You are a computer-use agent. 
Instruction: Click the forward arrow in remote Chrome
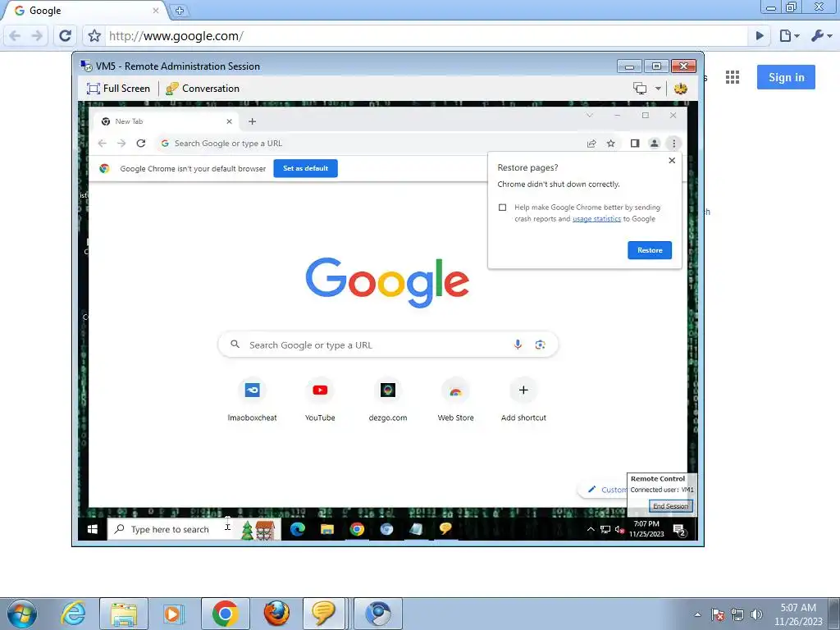tap(121, 143)
